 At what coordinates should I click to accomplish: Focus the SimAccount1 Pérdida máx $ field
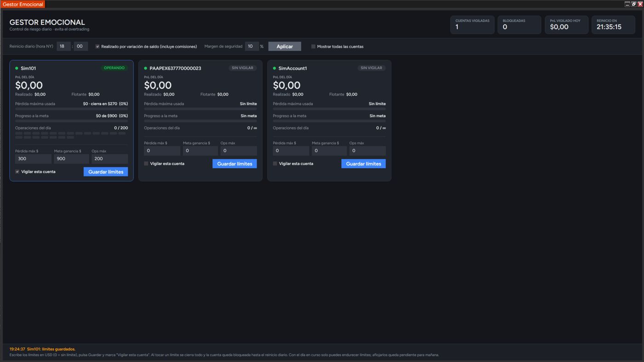pos(291,150)
